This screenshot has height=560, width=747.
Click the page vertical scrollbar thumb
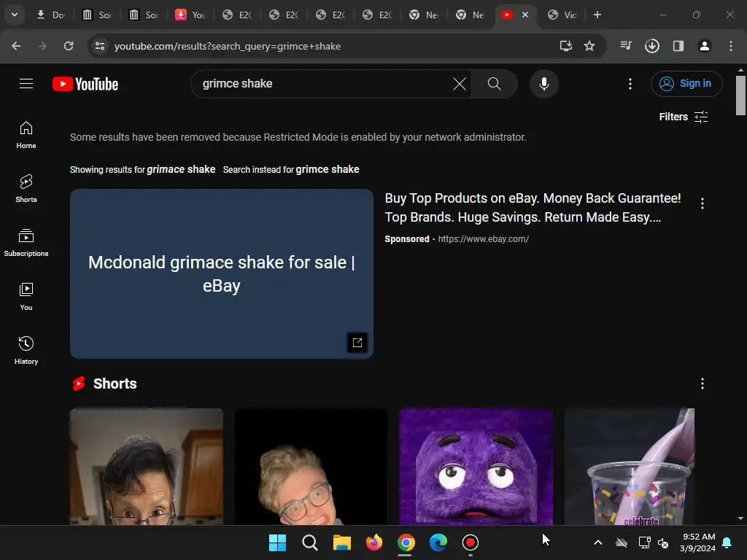[x=740, y=96]
